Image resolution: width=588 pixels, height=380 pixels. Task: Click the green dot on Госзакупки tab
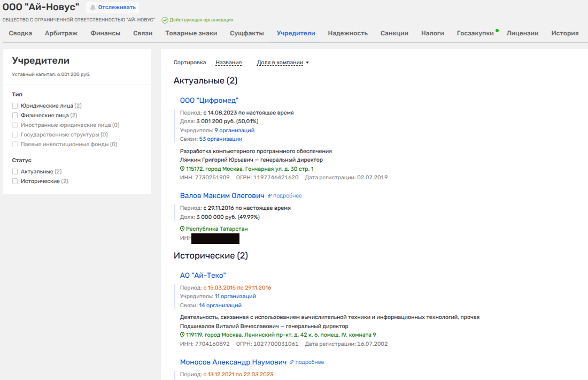click(x=497, y=31)
